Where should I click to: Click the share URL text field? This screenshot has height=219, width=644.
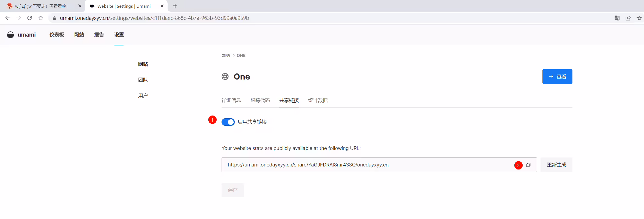click(379, 165)
